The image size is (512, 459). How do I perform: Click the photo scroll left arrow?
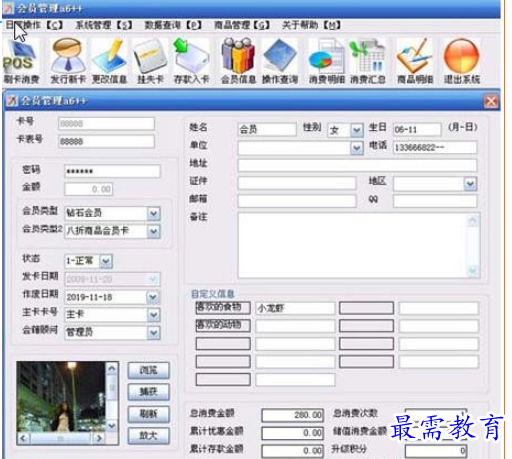point(23,438)
